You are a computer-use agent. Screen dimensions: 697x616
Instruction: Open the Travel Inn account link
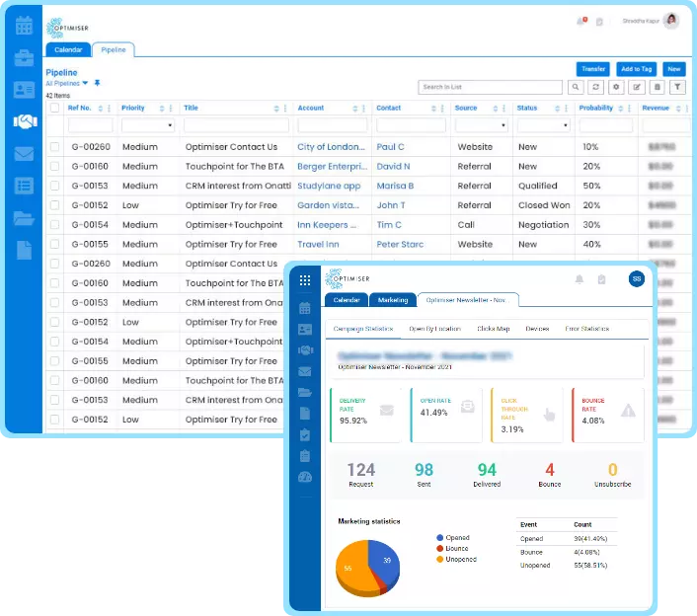click(x=318, y=244)
